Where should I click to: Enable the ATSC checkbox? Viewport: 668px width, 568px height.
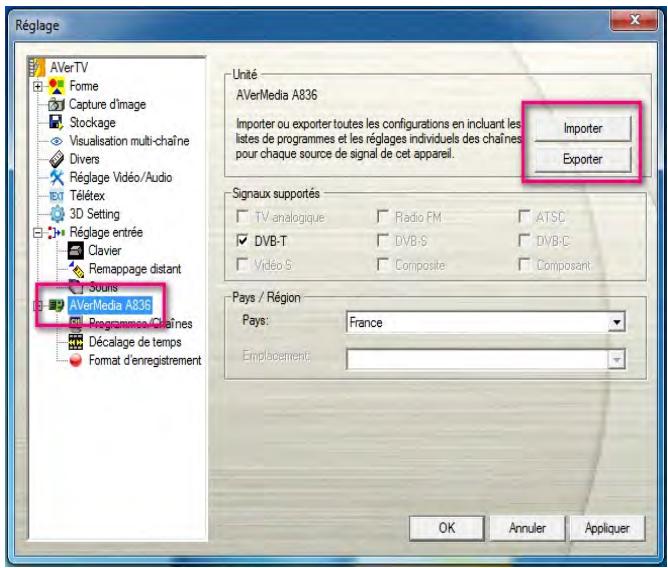524,216
